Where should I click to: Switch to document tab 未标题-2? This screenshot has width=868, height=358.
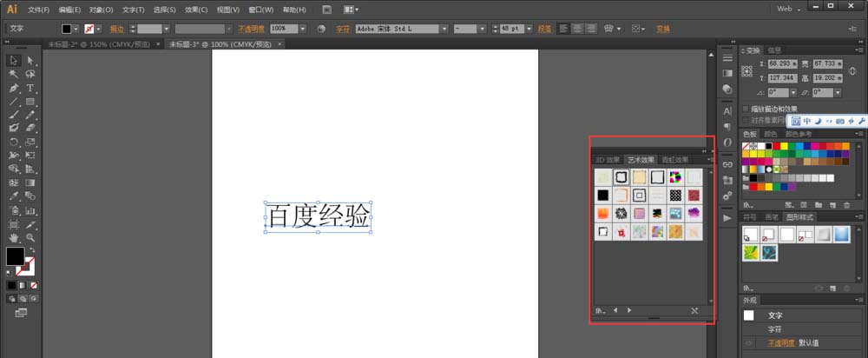(99, 44)
